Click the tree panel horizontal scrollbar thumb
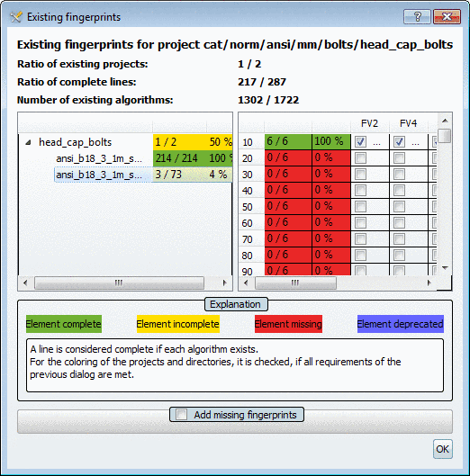 click(119, 283)
